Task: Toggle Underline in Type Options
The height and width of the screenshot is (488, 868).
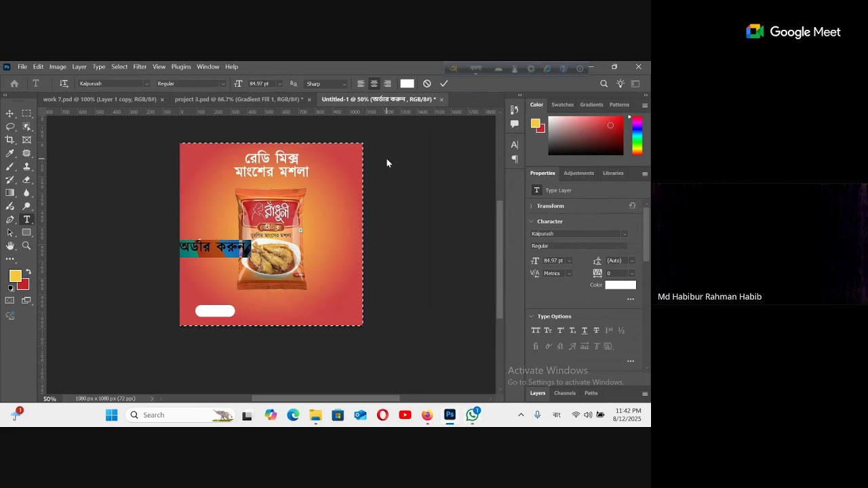Action: pyautogui.click(x=584, y=330)
